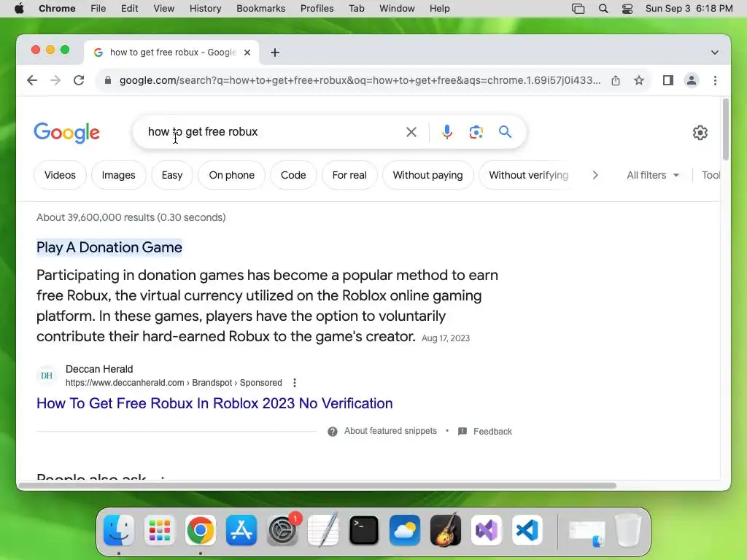Open a new browser tab
Image resolution: width=747 pixels, height=560 pixels.
point(275,52)
